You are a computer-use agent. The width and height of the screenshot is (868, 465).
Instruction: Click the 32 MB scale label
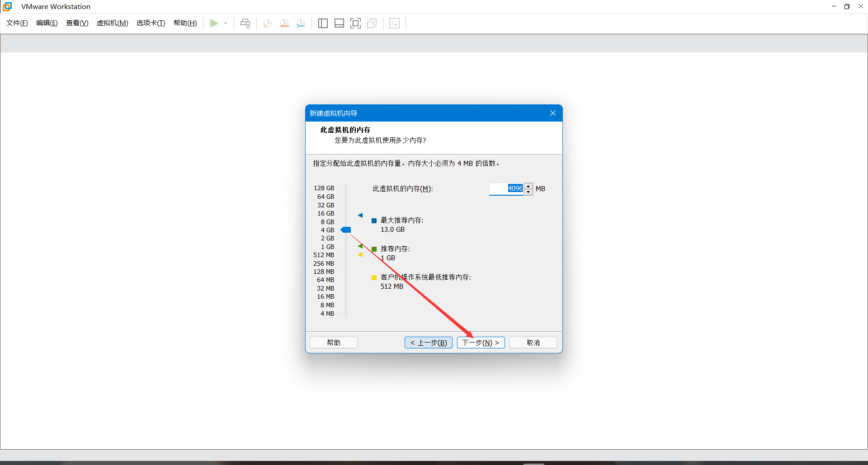coord(325,288)
